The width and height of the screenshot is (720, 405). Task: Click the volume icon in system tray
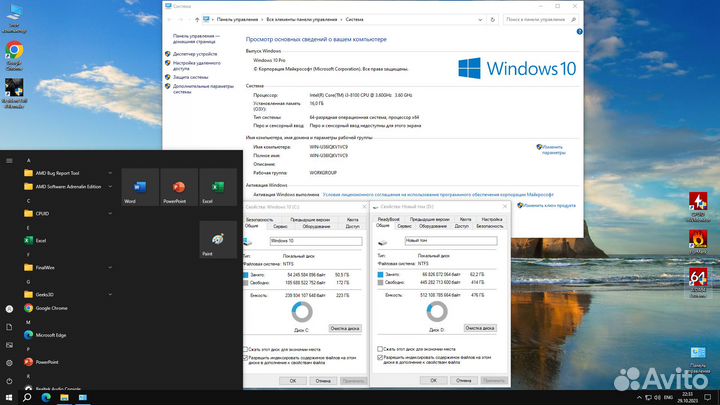tap(657, 397)
